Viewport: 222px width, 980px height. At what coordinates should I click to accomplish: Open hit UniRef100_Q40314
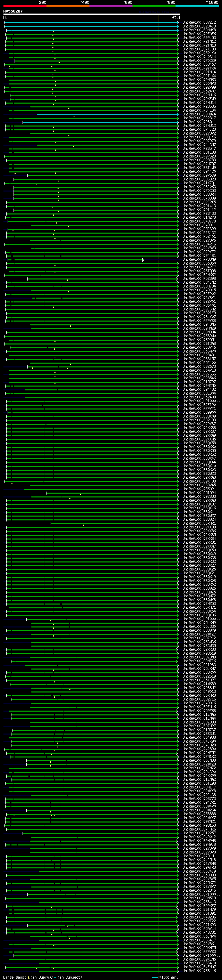199,57
